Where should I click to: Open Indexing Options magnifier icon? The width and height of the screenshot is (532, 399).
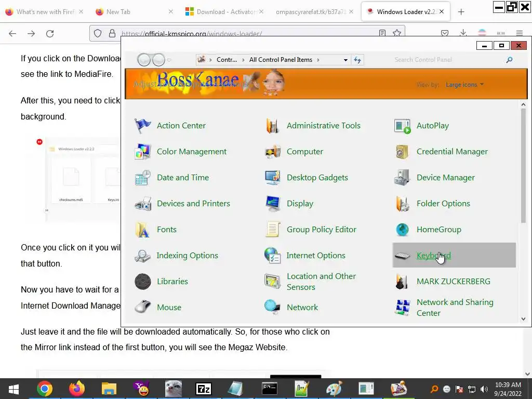pos(142,256)
